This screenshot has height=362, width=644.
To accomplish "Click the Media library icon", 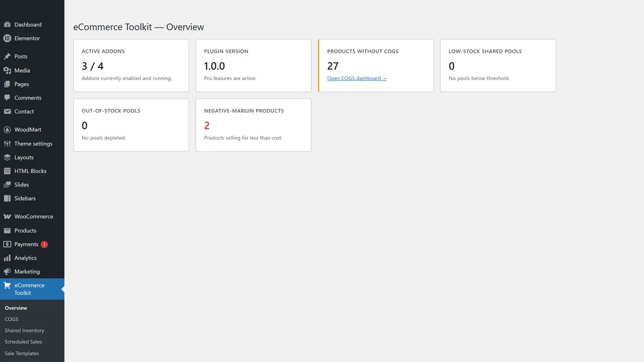I will [x=7, y=70].
